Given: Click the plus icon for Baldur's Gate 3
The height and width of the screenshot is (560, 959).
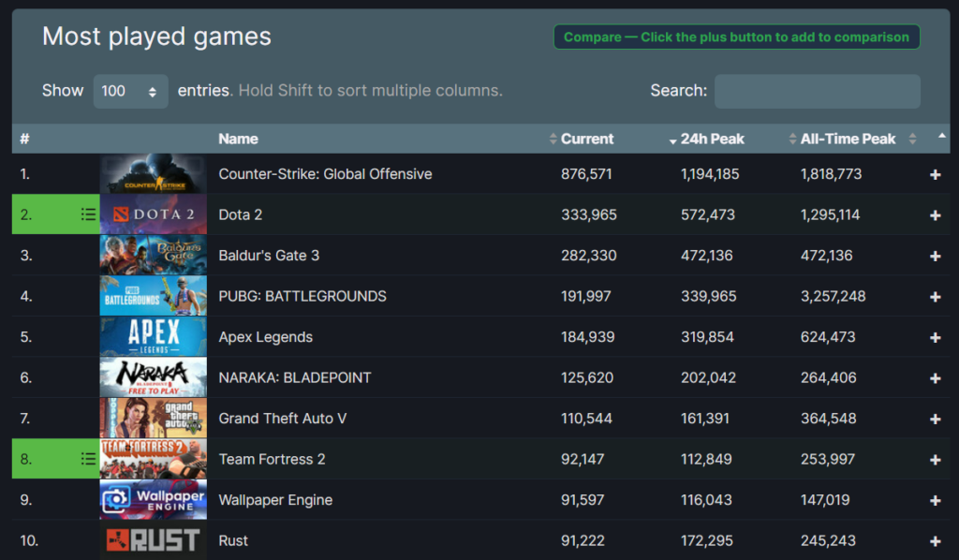Looking at the screenshot, I should pyautogui.click(x=935, y=256).
